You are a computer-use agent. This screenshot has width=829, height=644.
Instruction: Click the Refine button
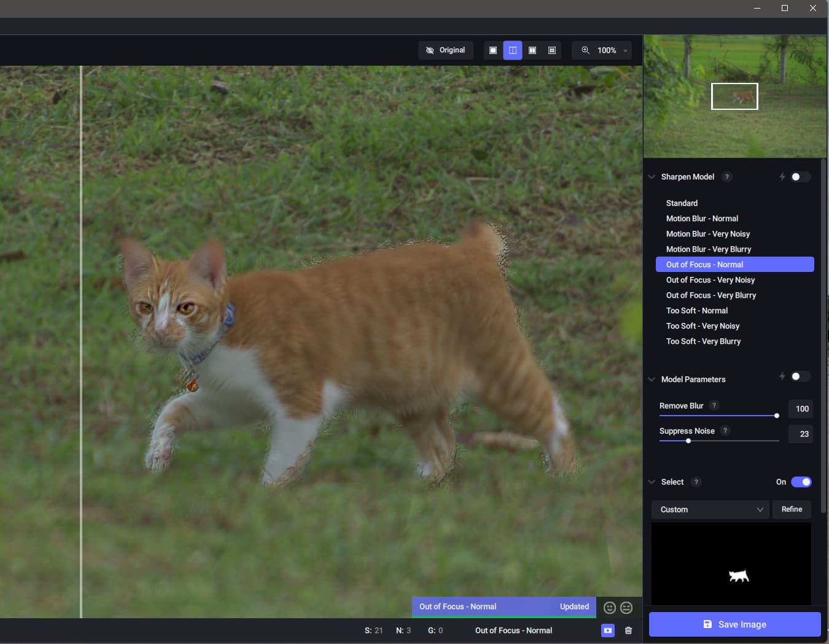click(x=792, y=510)
